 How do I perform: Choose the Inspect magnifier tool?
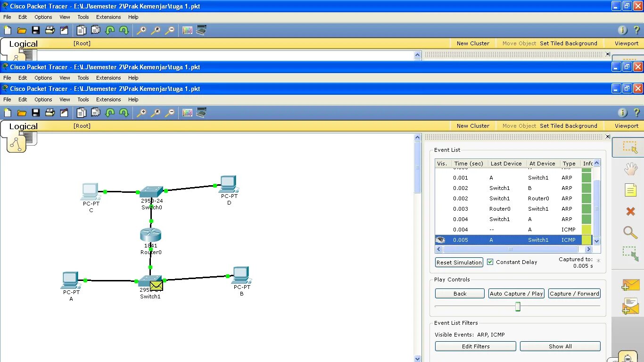[630, 232]
